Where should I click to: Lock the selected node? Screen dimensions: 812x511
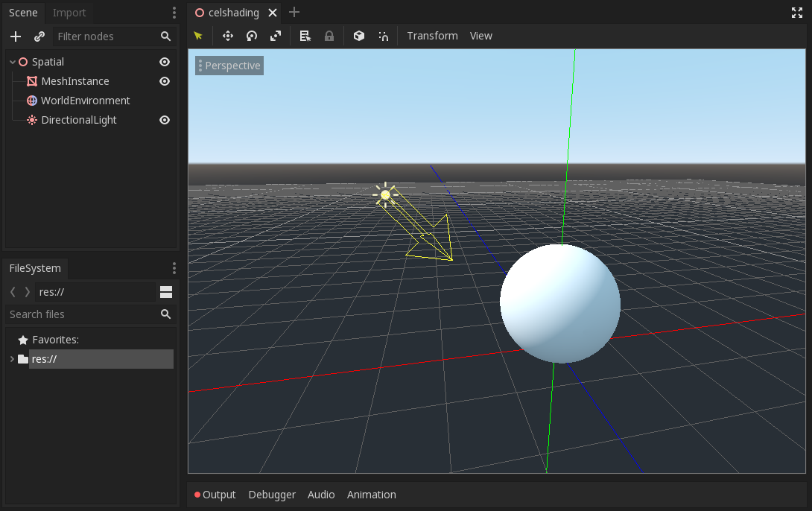[329, 36]
